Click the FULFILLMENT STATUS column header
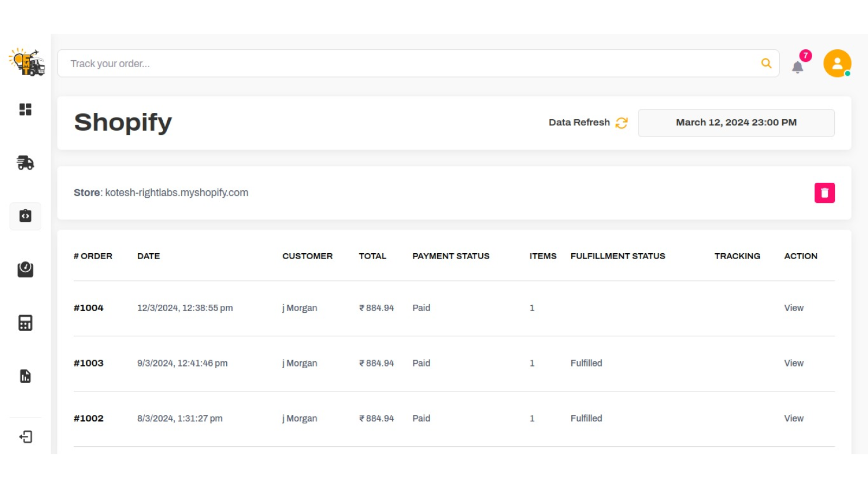Viewport: 868px width, 488px height. [x=617, y=256]
